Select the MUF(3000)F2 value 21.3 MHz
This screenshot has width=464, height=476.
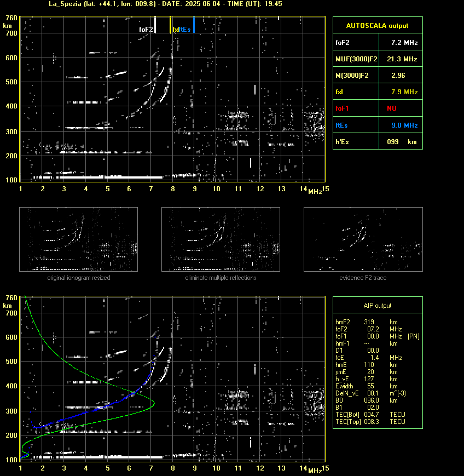(x=402, y=59)
